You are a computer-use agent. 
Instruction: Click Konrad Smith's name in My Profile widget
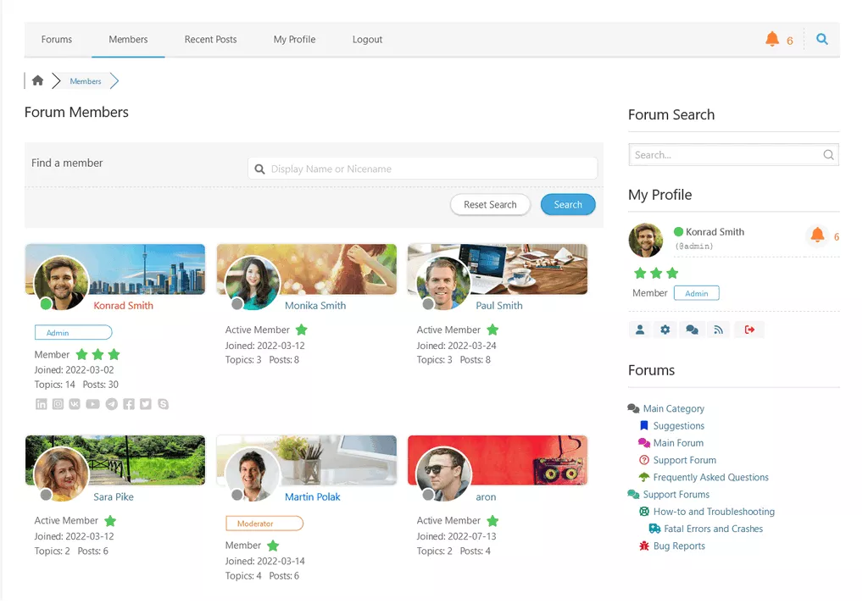715,232
